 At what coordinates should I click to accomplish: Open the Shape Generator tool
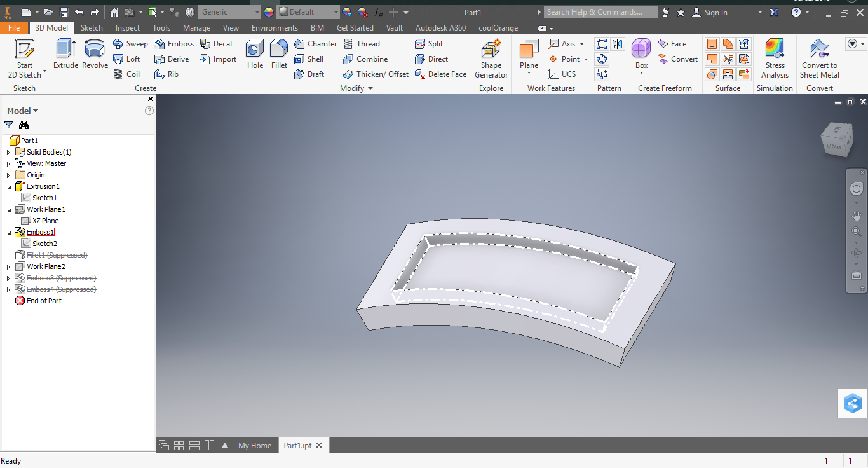tap(491, 59)
